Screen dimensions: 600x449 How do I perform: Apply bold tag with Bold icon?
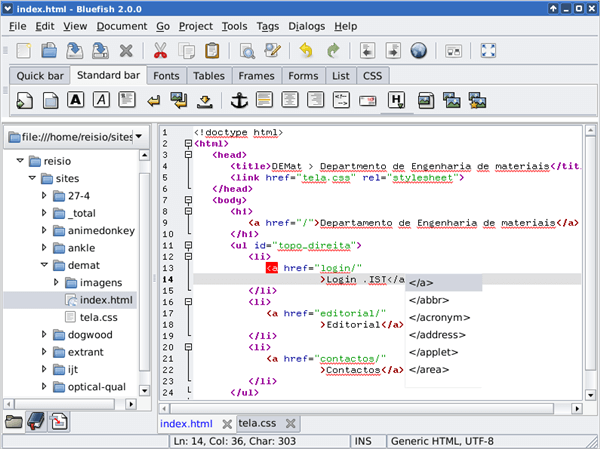pos(75,100)
